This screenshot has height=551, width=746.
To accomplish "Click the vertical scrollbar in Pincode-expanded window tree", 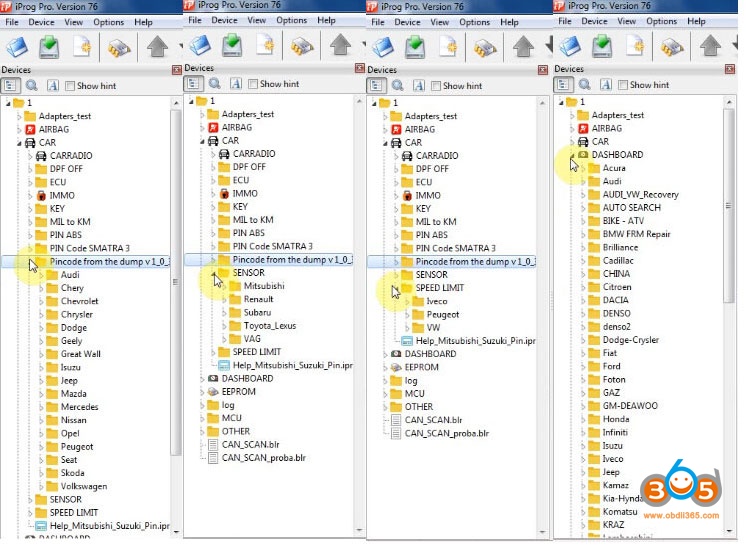I will 176,281.
